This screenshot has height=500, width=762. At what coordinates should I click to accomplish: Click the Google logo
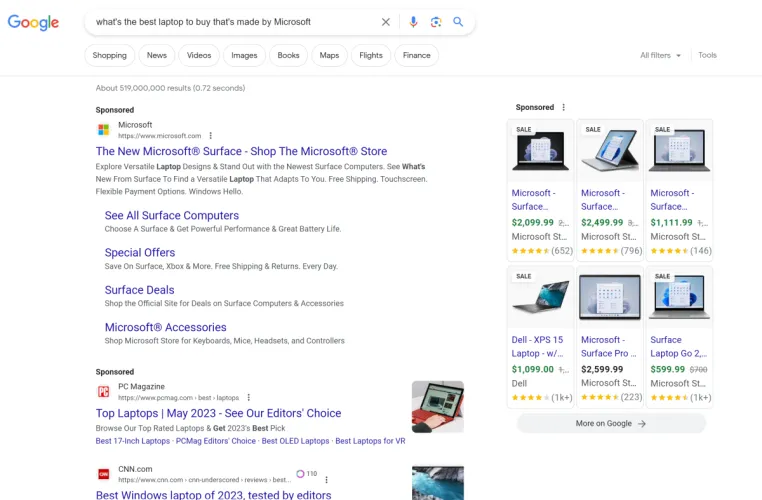33,22
